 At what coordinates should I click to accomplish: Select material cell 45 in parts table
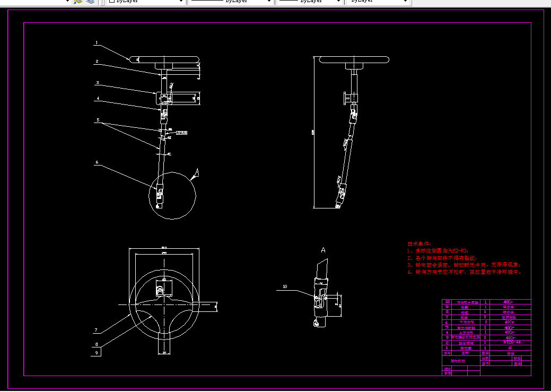510,347
